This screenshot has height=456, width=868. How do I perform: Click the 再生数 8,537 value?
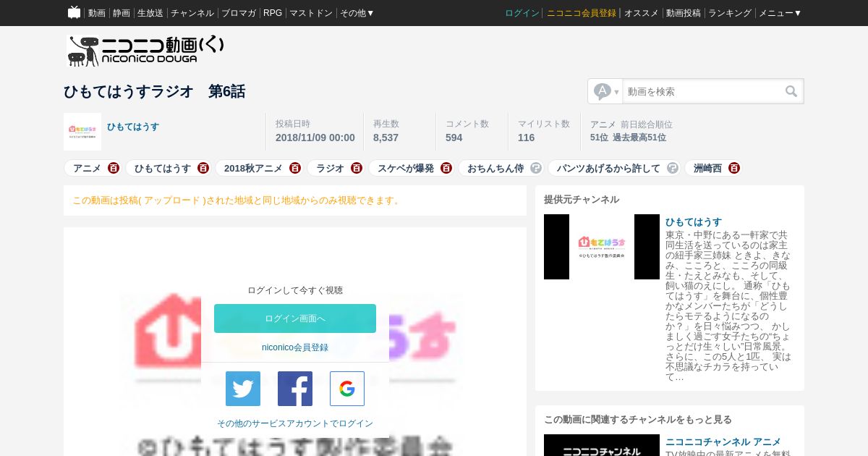coord(386,138)
